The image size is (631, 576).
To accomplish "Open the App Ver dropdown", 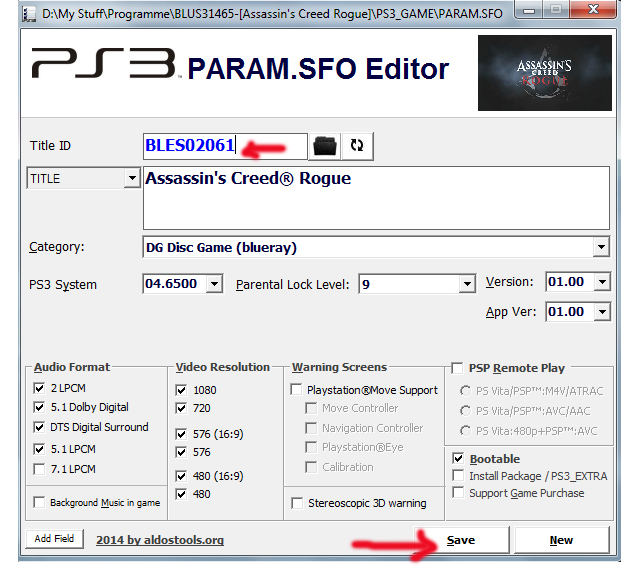I will 600,312.
